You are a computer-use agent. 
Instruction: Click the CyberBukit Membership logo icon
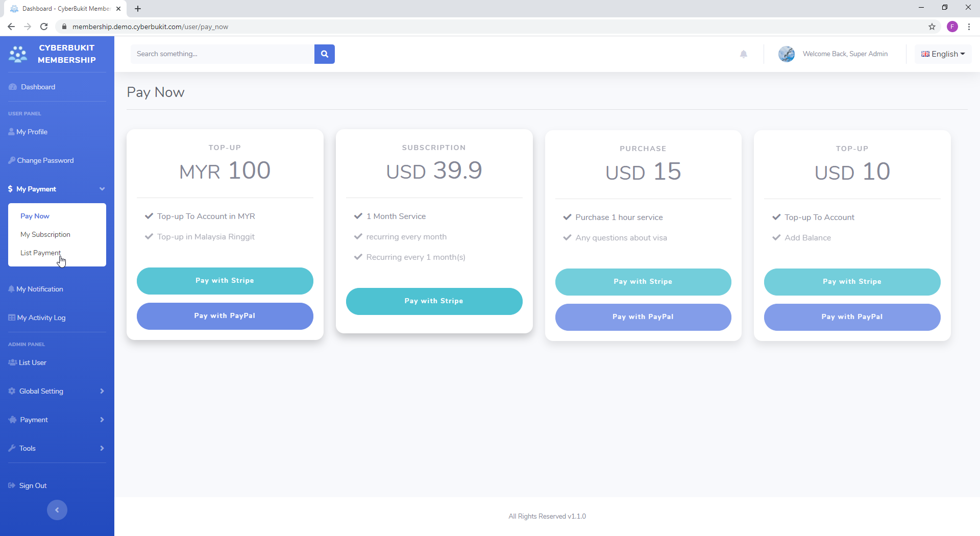[x=18, y=54]
